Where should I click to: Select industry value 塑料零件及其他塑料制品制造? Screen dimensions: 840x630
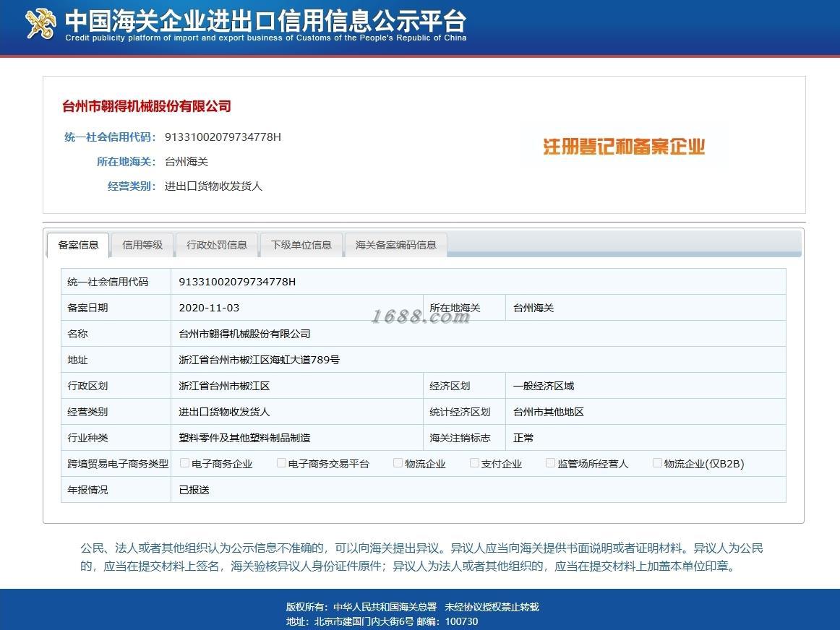click(244, 438)
